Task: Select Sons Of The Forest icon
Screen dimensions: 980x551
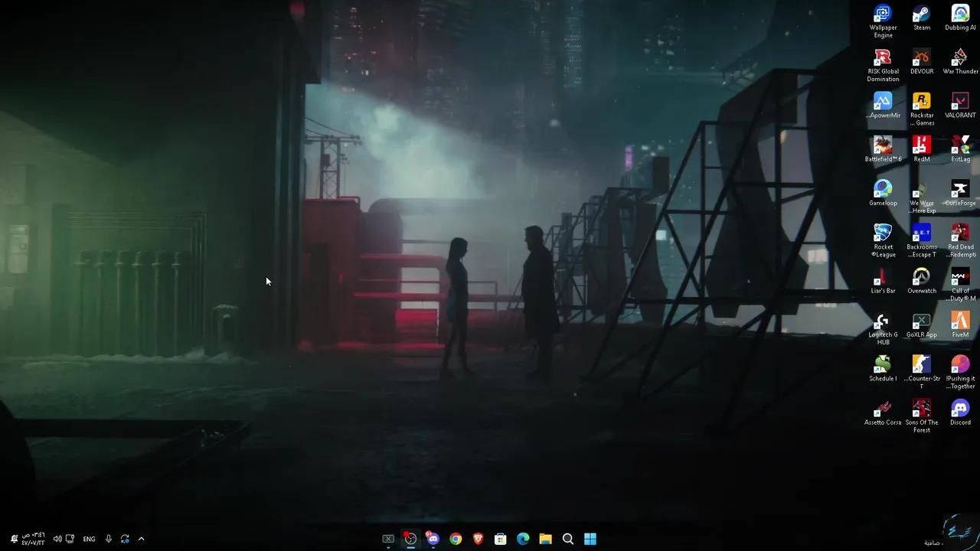Action: (922, 416)
